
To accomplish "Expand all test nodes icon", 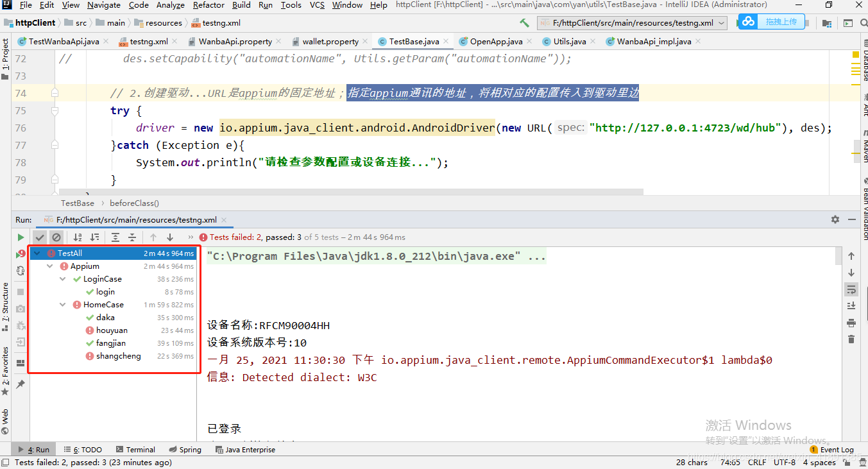I will (x=115, y=237).
